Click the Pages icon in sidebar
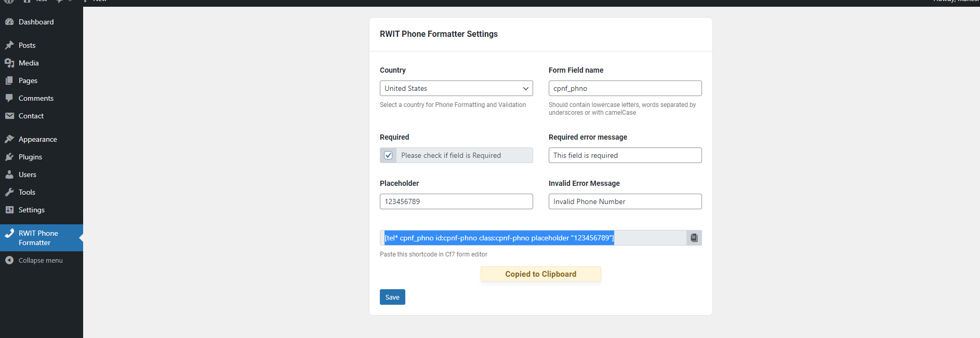 click(9, 80)
